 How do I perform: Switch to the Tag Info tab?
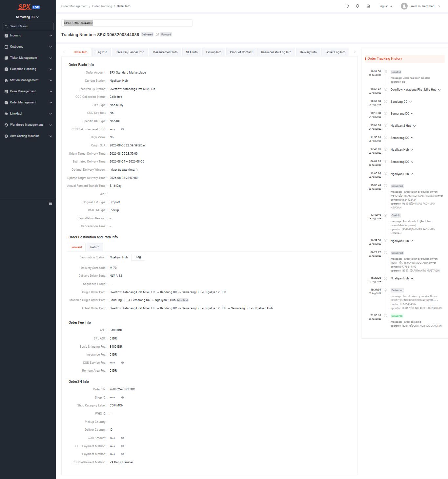[x=102, y=52]
